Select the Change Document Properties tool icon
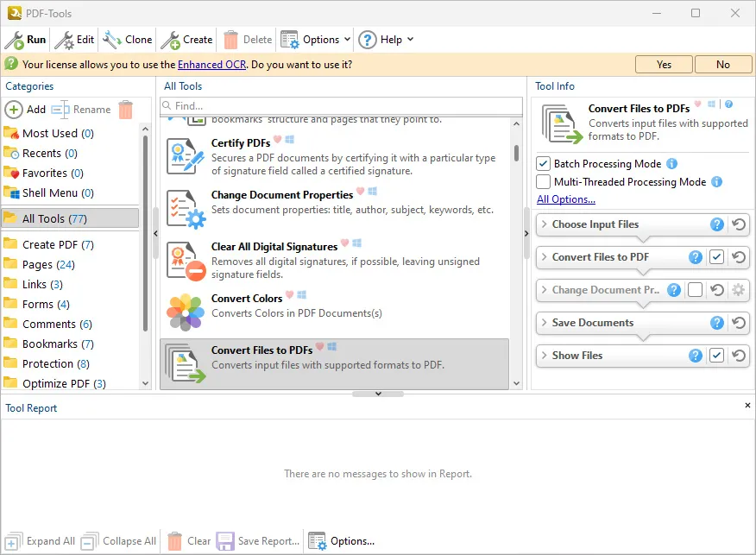The width and height of the screenshot is (756, 555). coord(186,209)
